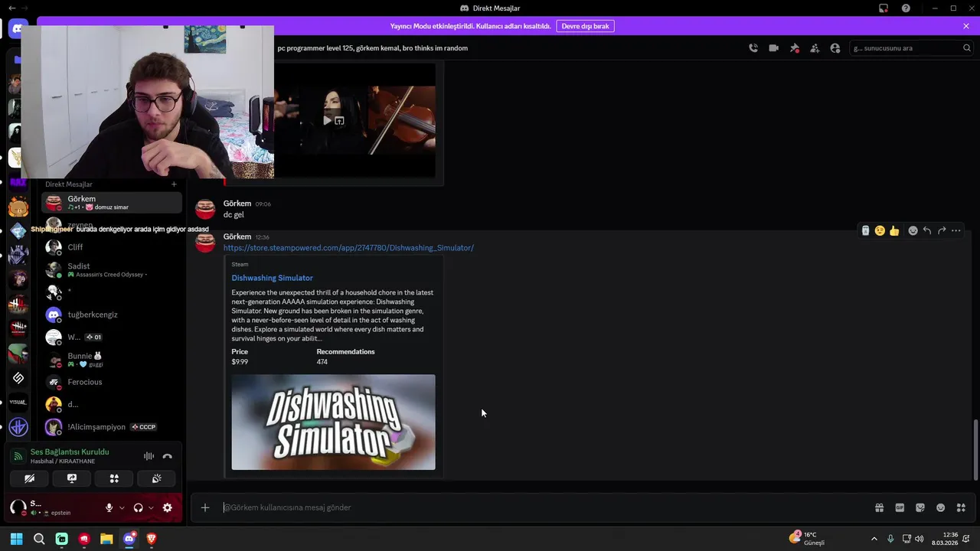The width and height of the screenshot is (980, 551).
Task: Open voice connection details signal icon
Action: point(18,456)
